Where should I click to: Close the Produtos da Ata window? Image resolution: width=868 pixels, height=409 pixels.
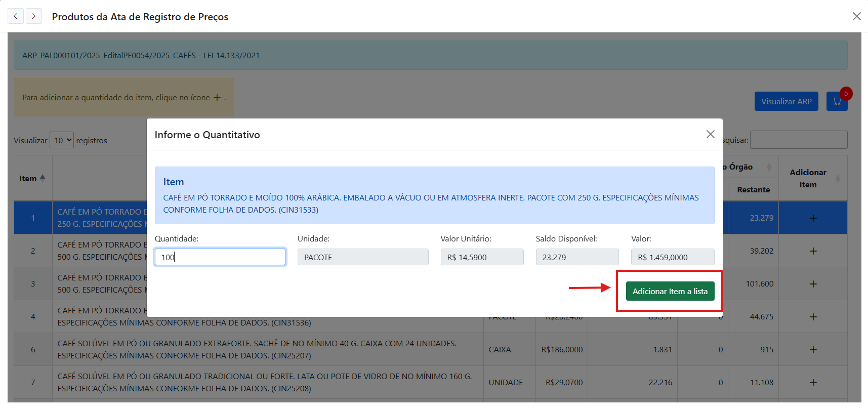[x=856, y=16]
